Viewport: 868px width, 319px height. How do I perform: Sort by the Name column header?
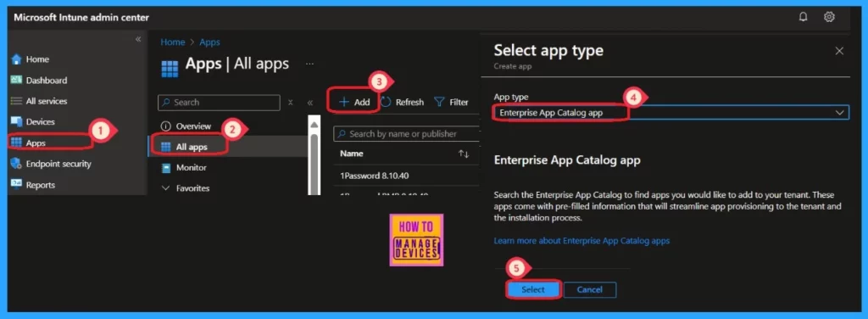point(352,154)
